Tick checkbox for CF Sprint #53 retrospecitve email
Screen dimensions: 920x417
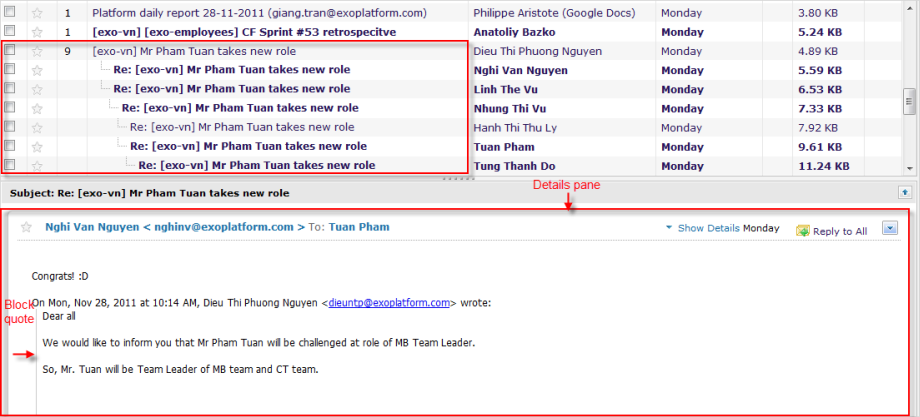click(9, 30)
